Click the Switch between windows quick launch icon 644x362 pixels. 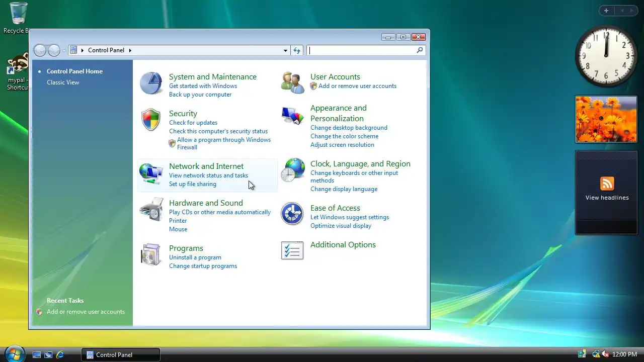(48, 354)
